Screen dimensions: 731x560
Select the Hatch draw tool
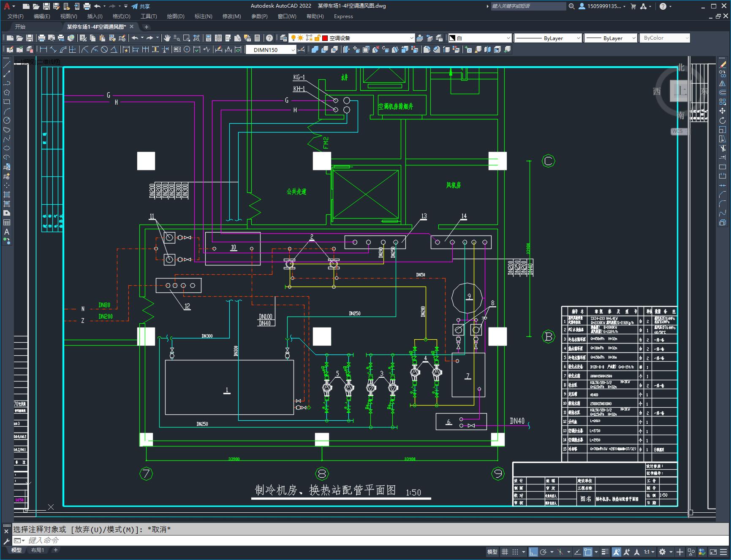tap(7, 195)
